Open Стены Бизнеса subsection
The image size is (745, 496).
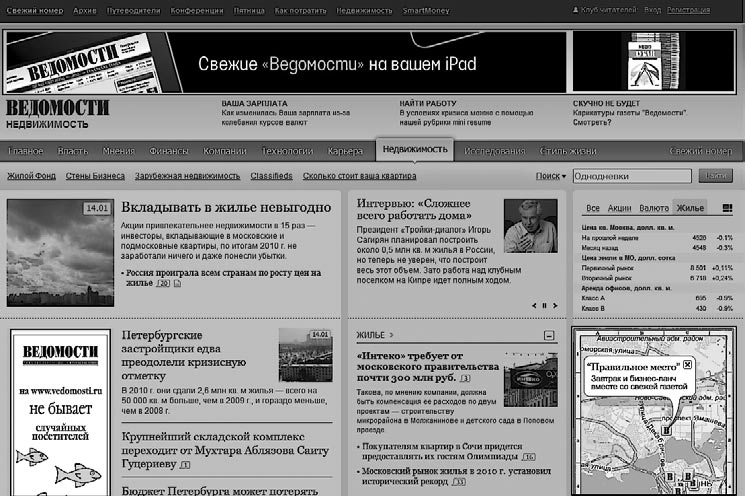coord(95,176)
